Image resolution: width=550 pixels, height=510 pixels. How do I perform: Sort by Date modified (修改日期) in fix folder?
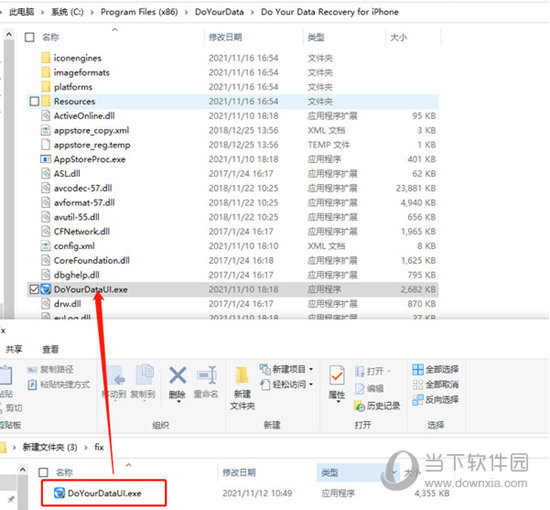click(239, 472)
